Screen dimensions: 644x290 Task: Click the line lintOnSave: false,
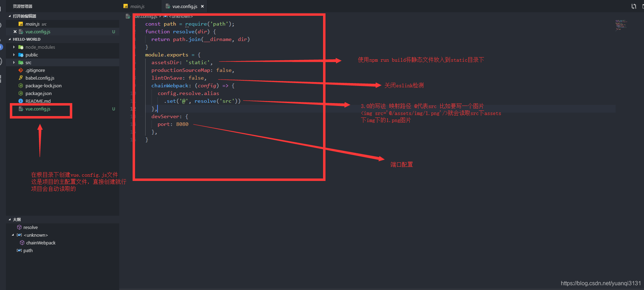[x=179, y=78]
